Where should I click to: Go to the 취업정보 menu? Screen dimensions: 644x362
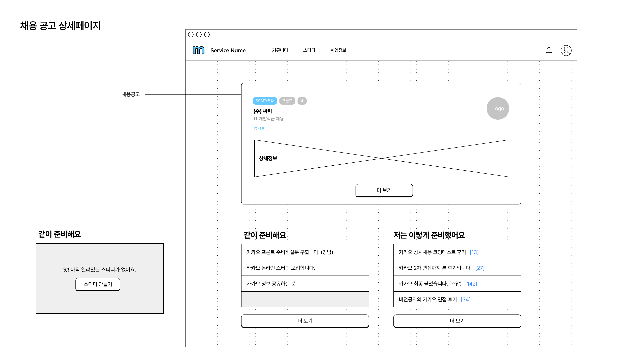pos(338,50)
